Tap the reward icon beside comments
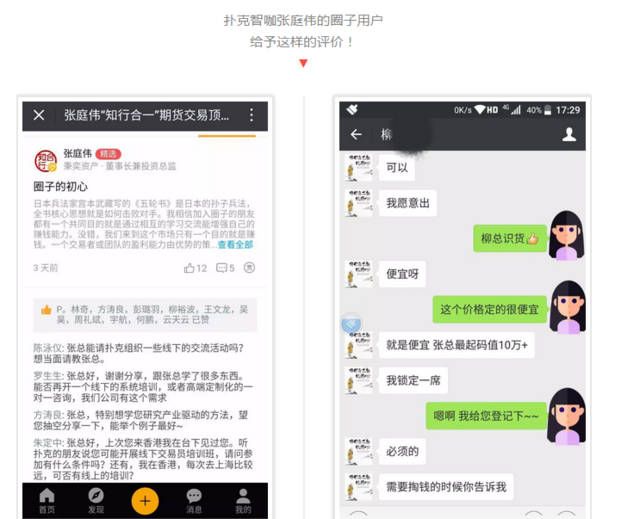640x519 pixels. pyautogui.click(x=249, y=268)
